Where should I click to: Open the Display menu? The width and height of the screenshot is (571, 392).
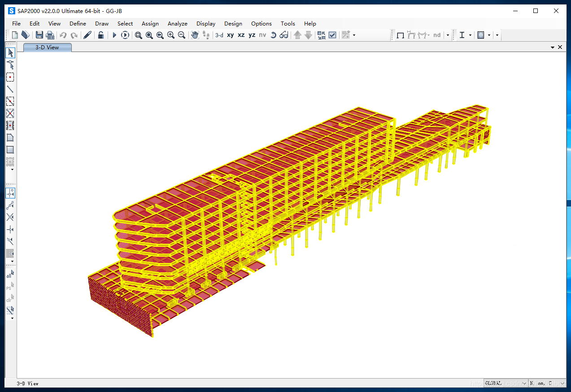tap(206, 23)
